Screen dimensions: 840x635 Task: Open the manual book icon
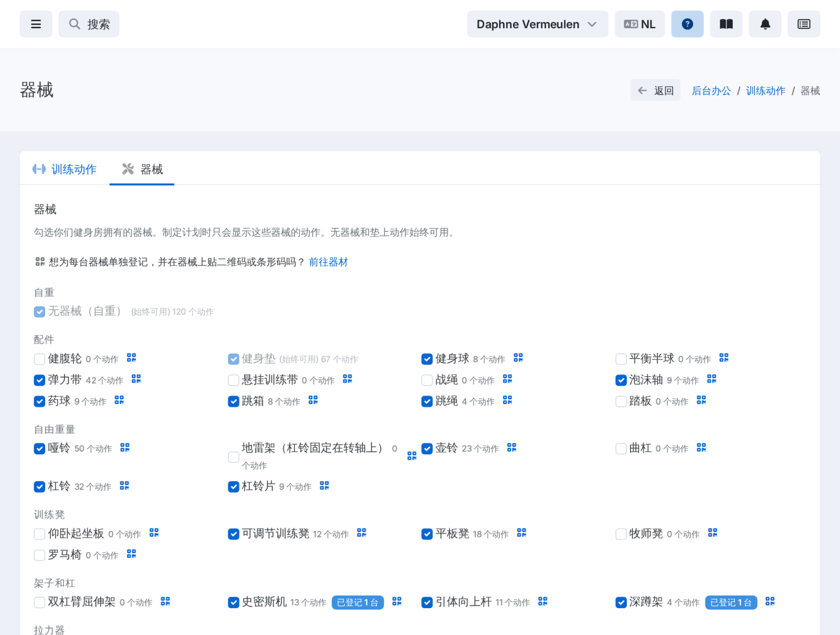[726, 24]
